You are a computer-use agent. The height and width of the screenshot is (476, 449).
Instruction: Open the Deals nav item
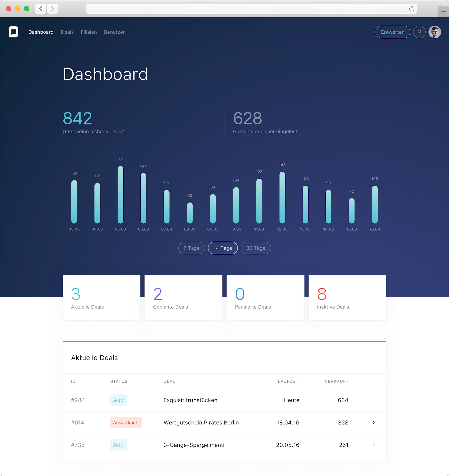coord(67,32)
